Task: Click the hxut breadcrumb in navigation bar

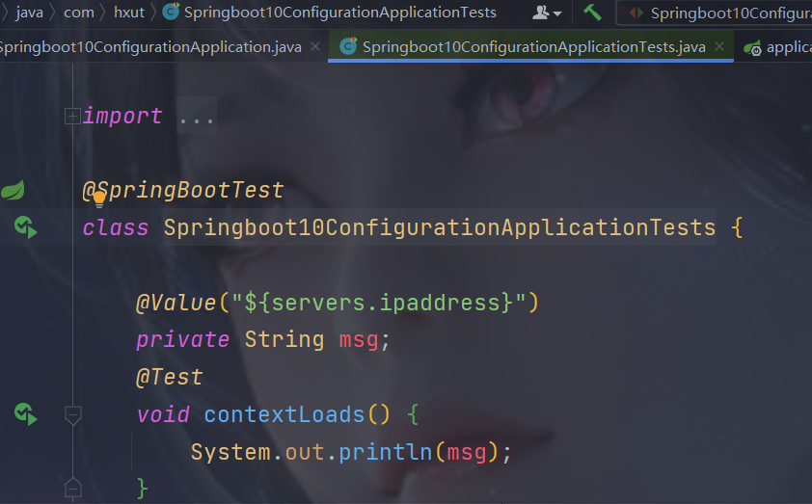Action: (x=129, y=12)
